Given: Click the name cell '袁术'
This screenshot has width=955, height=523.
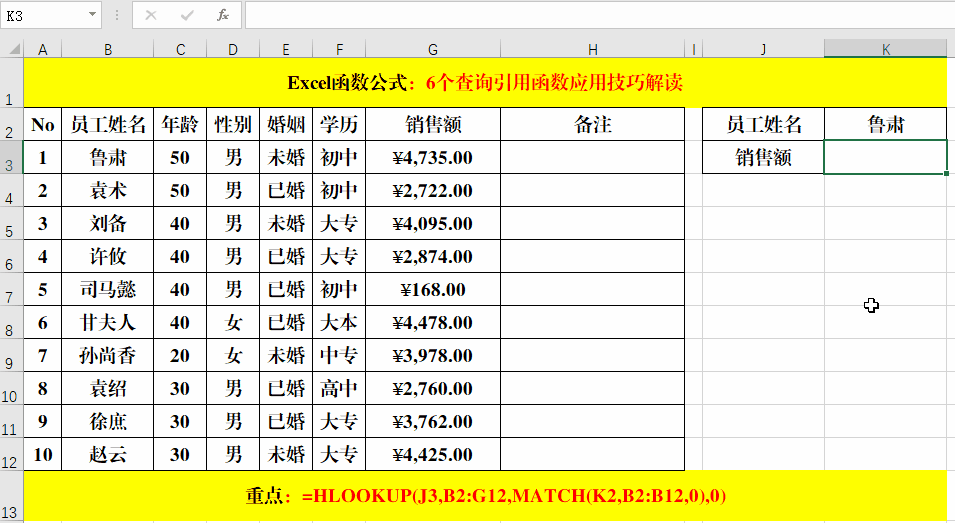Looking at the screenshot, I should click(108, 191).
